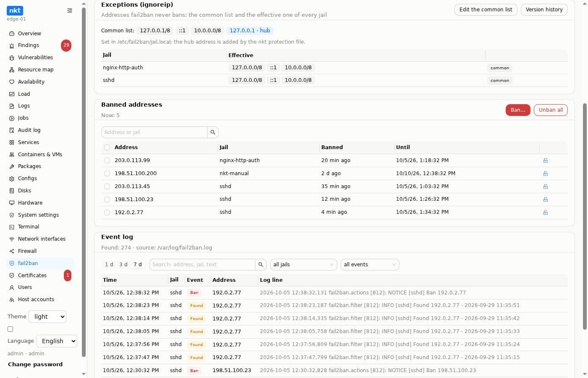This screenshot has width=588, height=378.
Task: Click Edit the common list button
Action: (x=486, y=10)
